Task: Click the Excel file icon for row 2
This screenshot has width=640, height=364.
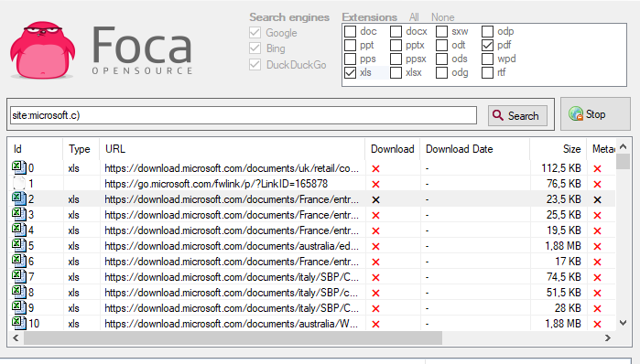Action: tap(19, 198)
